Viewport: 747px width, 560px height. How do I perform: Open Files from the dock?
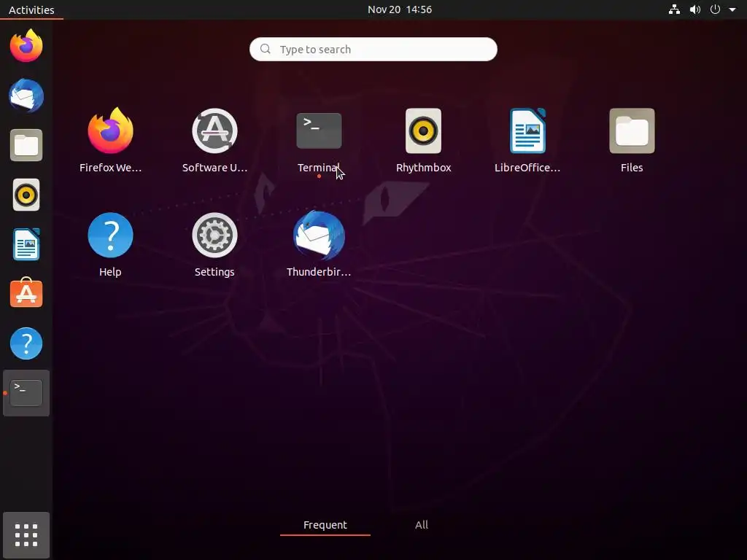tap(26, 145)
